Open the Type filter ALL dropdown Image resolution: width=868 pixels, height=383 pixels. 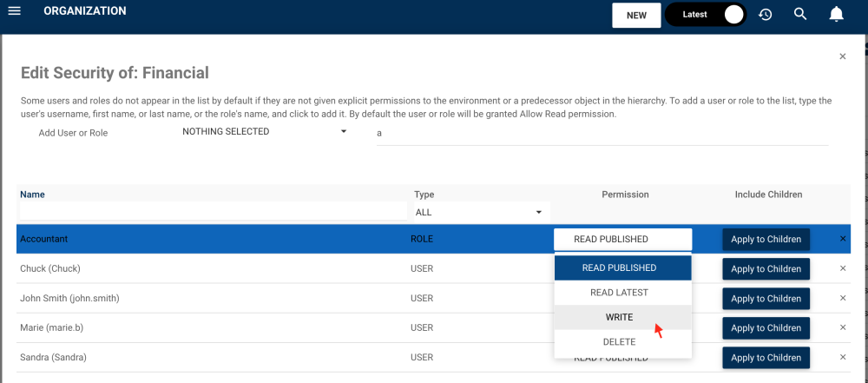coord(479,212)
